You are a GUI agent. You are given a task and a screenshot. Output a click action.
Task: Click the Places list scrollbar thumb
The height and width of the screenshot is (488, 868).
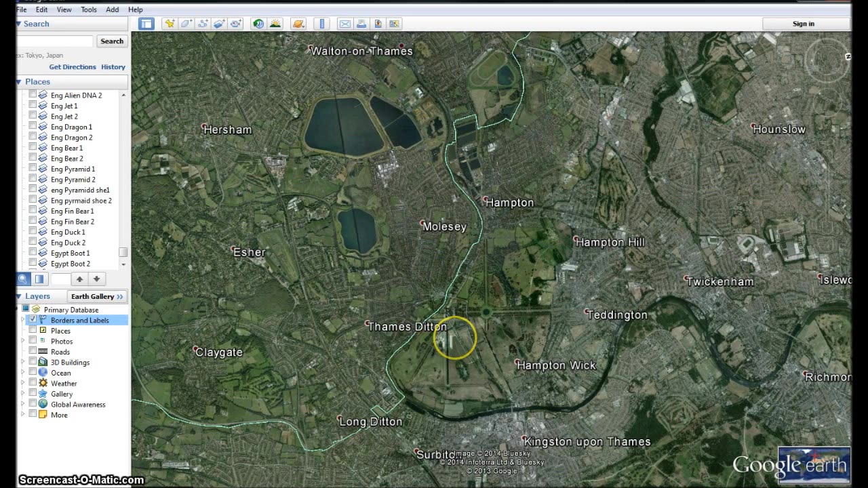click(x=123, y=253)
